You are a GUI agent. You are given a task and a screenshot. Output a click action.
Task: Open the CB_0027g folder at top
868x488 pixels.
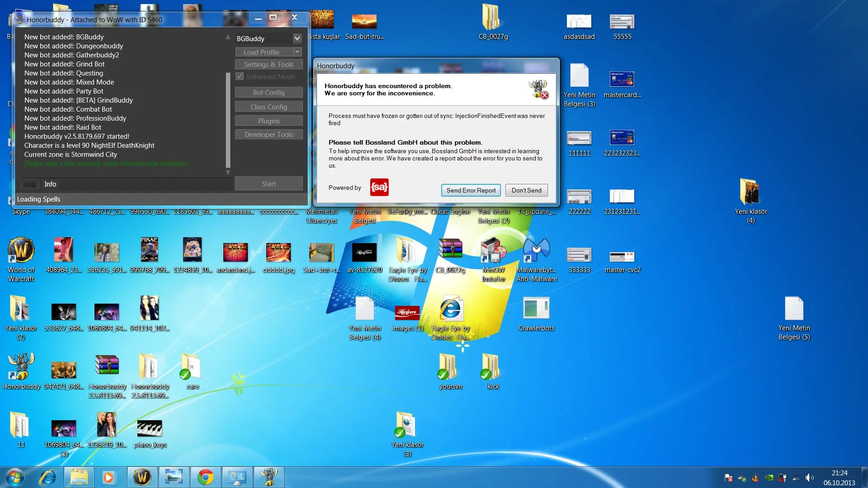pyautogui.click(x=493, y=22)
